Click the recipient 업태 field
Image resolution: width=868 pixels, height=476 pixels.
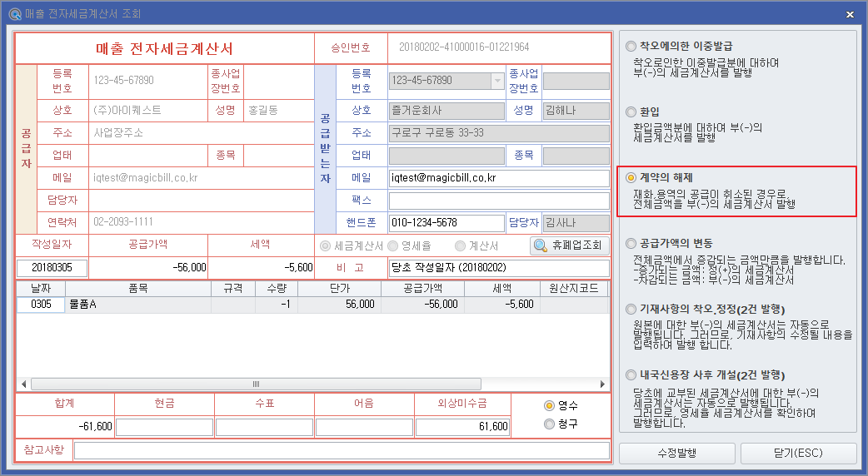(x=446, y=156)
